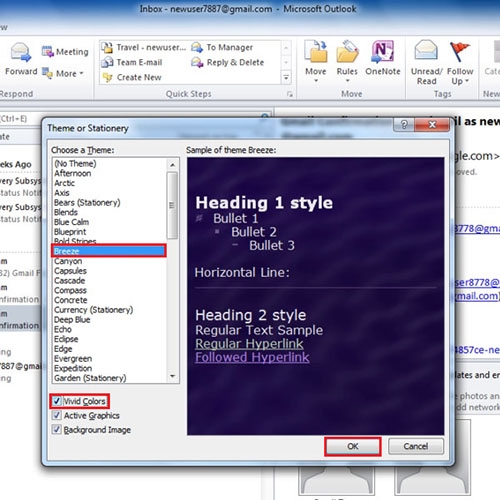Click the theme list scrollbar thumb
The width and height of the screenshot is (500, 500).
click(x=172, y=205)
